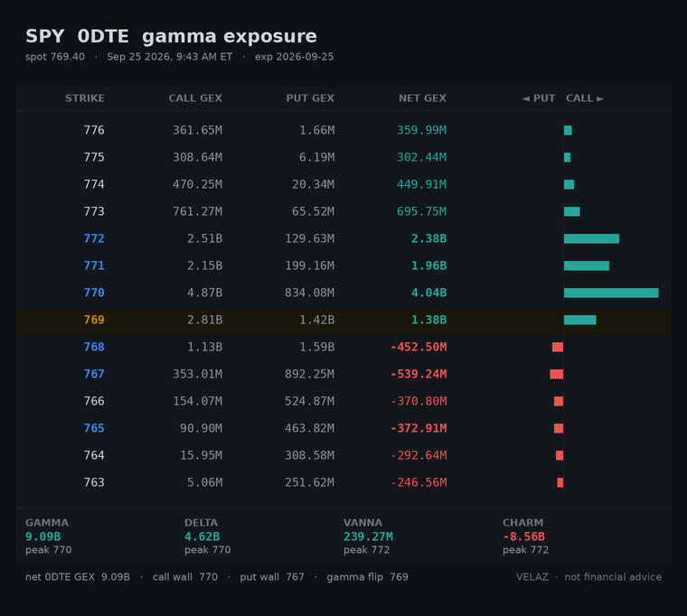Select strike 766 row label
This screenshot has width=687, height=616.
(94, 401)
